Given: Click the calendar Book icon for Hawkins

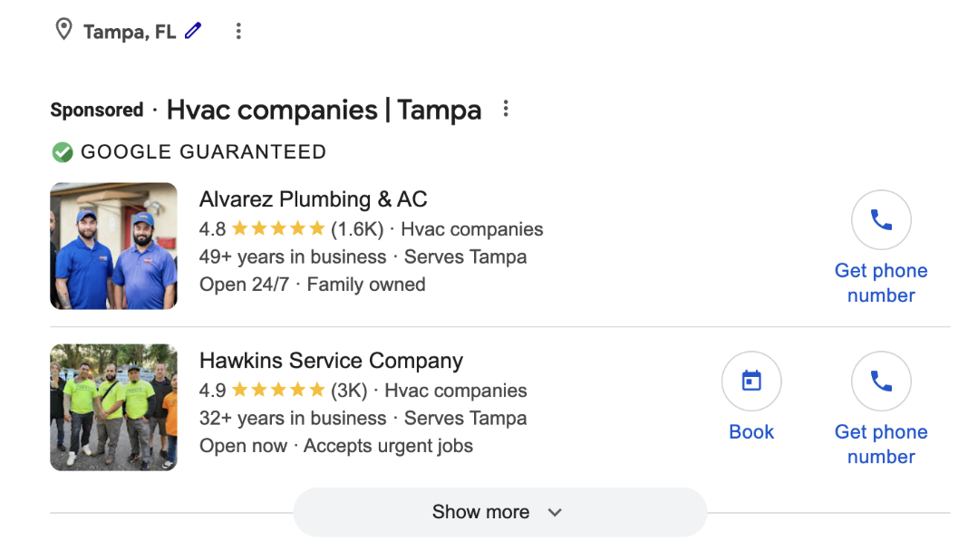Looking at the screenshot, I should [x=751, y=381].
